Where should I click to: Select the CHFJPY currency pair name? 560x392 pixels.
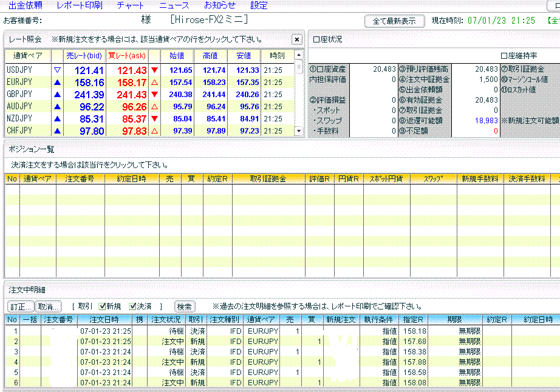pos(19,130)
